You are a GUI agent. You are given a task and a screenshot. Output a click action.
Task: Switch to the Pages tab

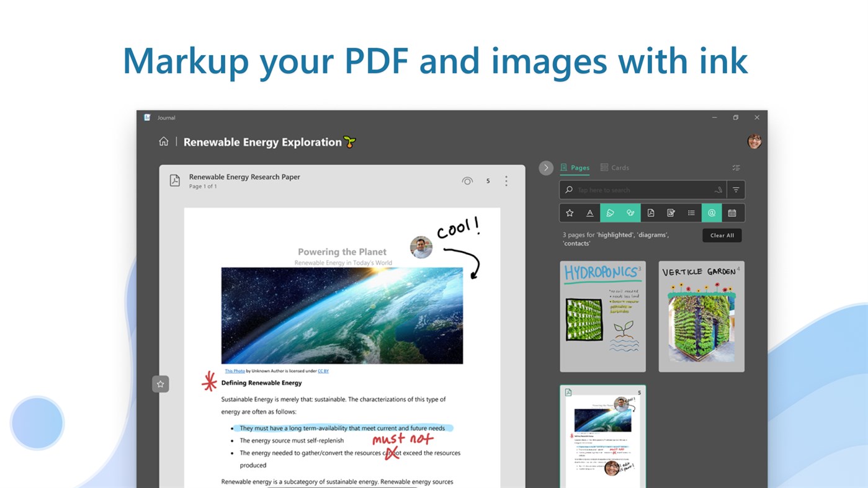point(575,167)
